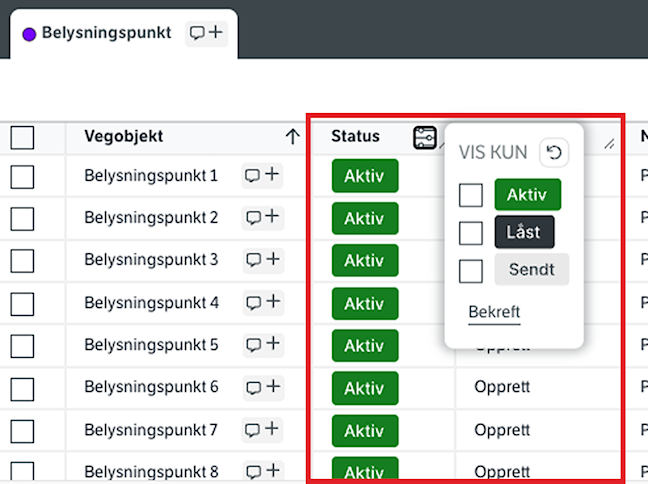Open Status column filter icon
The width and height of the screenshot is (648, 484).
pos(425,138)
